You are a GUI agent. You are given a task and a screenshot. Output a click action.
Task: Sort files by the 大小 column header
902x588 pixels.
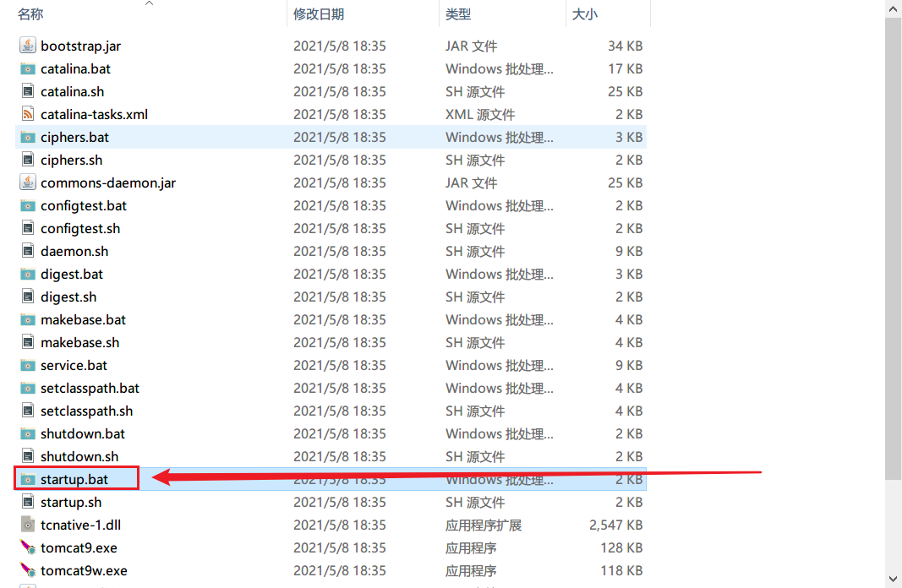(585, 14)
